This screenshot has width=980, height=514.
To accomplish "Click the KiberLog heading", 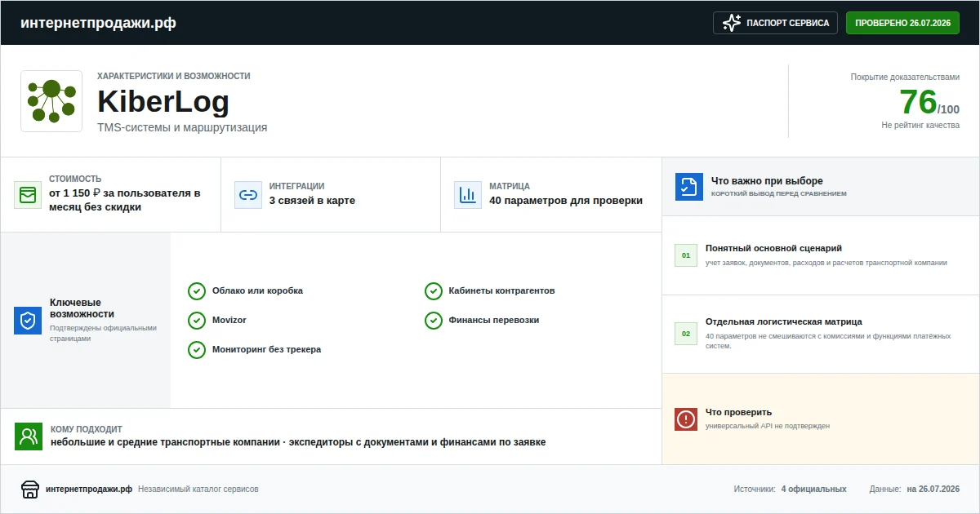I will 163,102.
